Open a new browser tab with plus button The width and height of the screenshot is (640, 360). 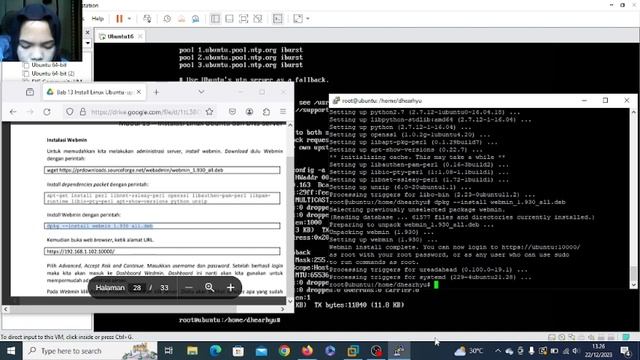pyautogui.click(x=156, y=92)
